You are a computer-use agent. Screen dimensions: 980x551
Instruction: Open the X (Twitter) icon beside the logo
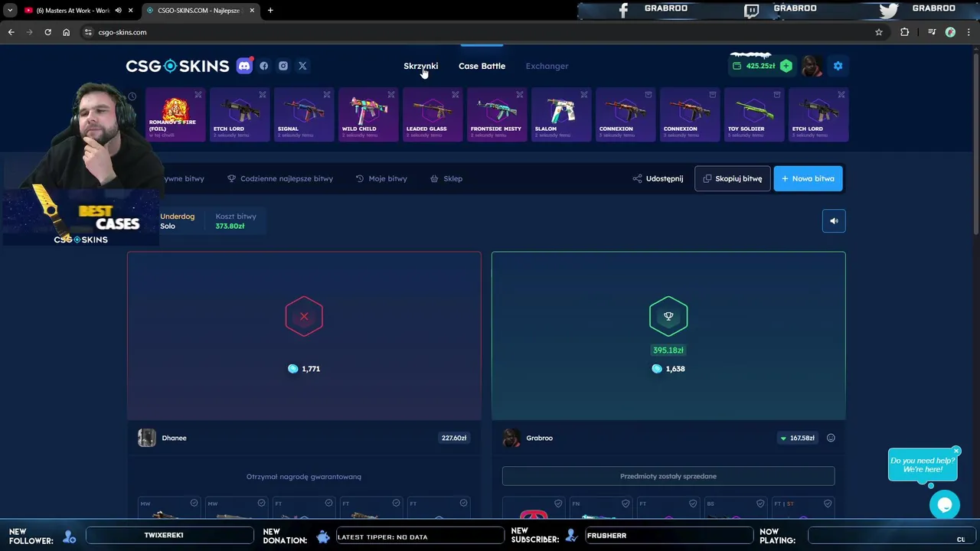pyautogui.click(x=302, y=66)
